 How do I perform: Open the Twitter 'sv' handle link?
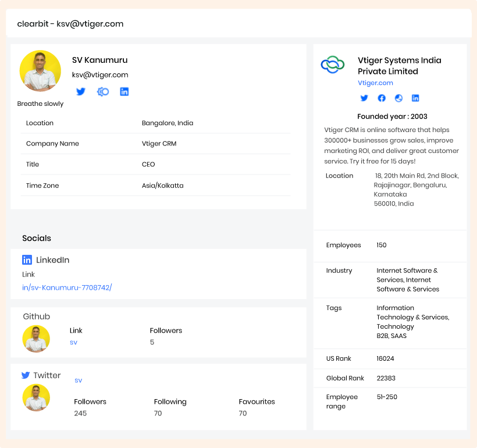point(78,381)
